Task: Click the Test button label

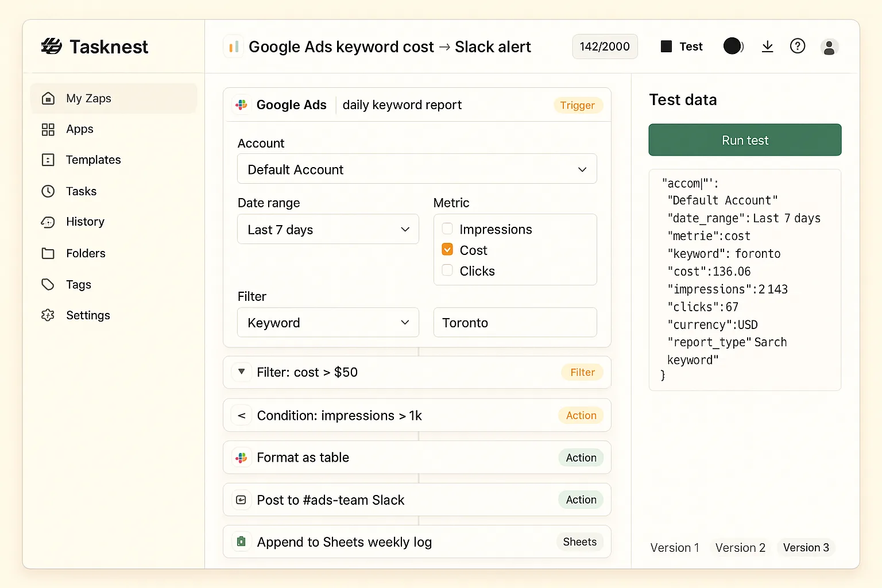Action: [691, 47]
